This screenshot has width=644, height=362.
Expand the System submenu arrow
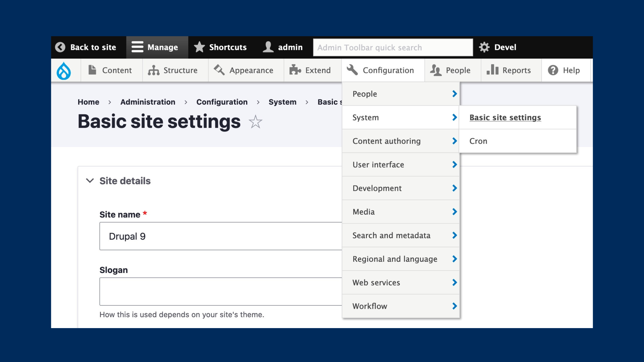(x=455, y=117)
